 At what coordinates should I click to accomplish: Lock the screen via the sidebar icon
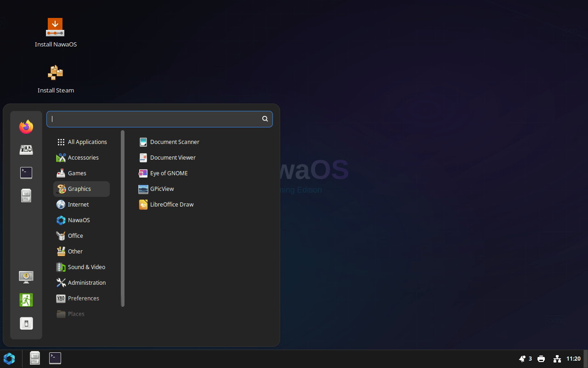pos(26,277)
